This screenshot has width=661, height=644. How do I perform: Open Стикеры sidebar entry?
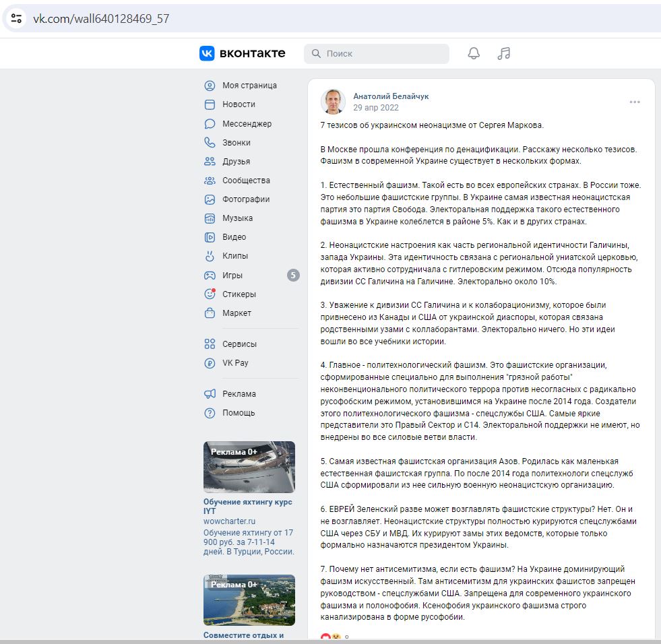pyautogui.click(x=239, y=294)
